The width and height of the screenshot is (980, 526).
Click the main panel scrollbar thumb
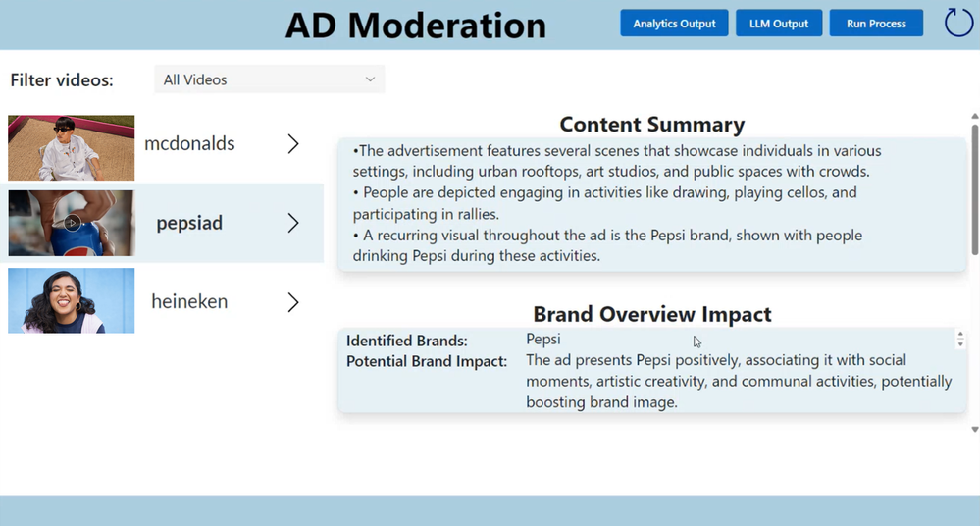974,189
